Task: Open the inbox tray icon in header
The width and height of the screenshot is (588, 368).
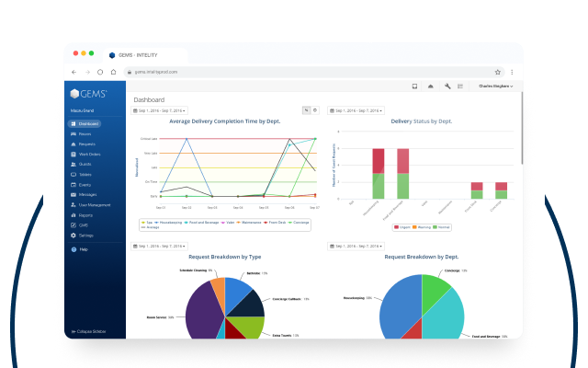Action: point(414,86)
